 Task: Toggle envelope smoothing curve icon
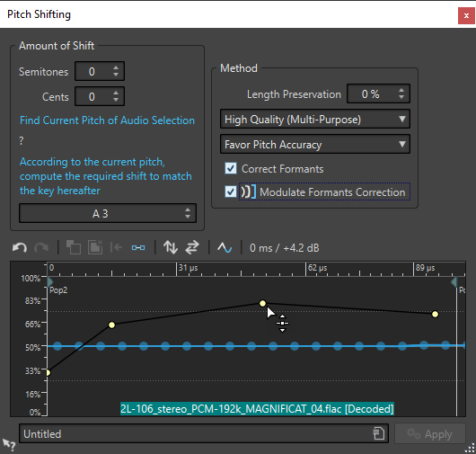(225, 247)
